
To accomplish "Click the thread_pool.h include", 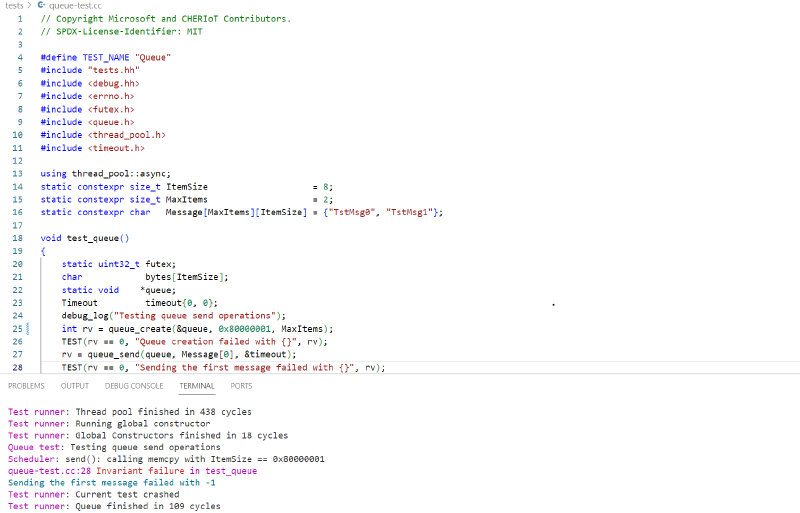I will tap(127, 134).
